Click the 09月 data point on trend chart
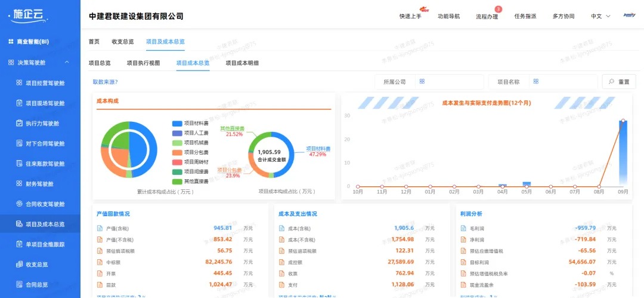 [623, 121]
